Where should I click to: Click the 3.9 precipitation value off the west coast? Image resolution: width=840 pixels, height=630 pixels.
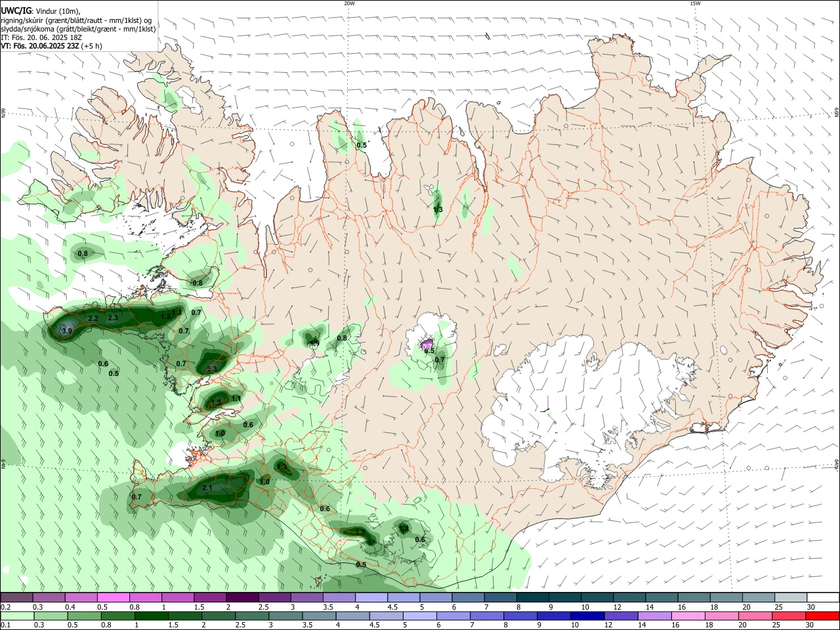pos(66,331)
